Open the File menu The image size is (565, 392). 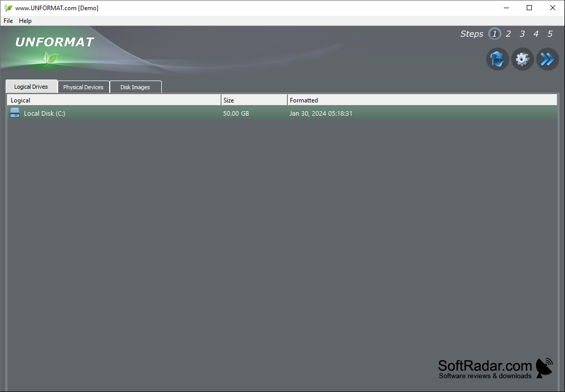point(8,21)
